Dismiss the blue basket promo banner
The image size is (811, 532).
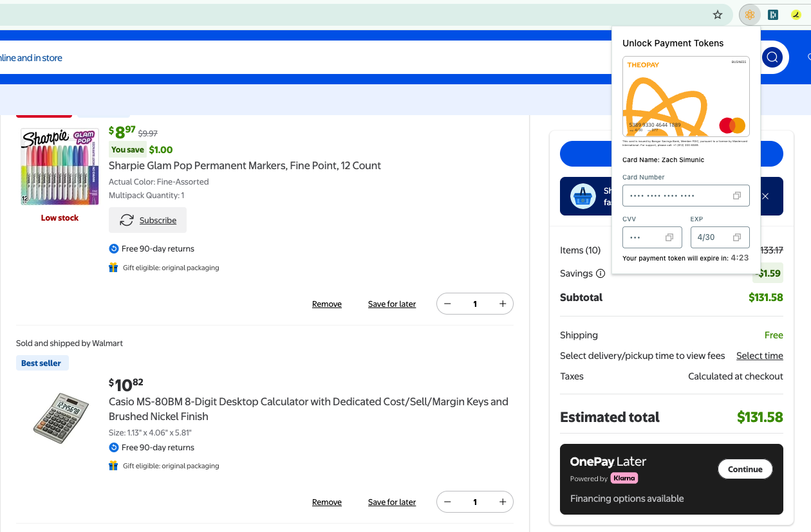(x=765, y=196)
